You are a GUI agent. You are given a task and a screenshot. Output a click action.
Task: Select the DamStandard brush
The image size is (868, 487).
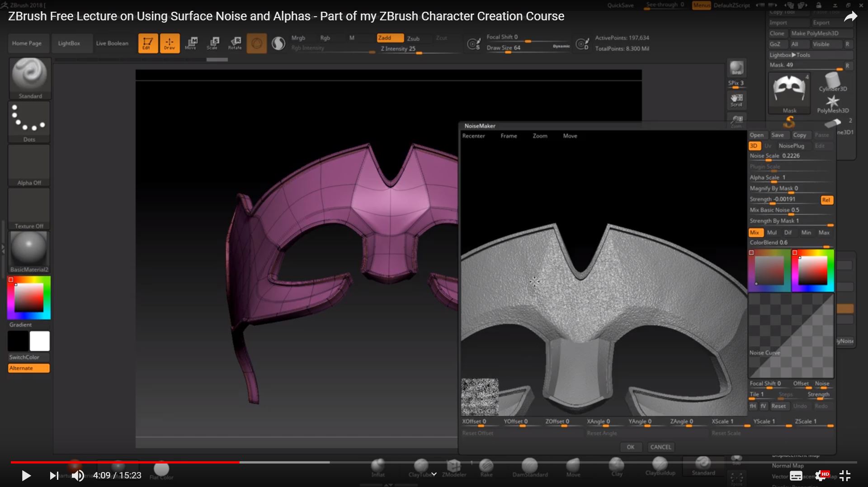click(x=530, y=468)
